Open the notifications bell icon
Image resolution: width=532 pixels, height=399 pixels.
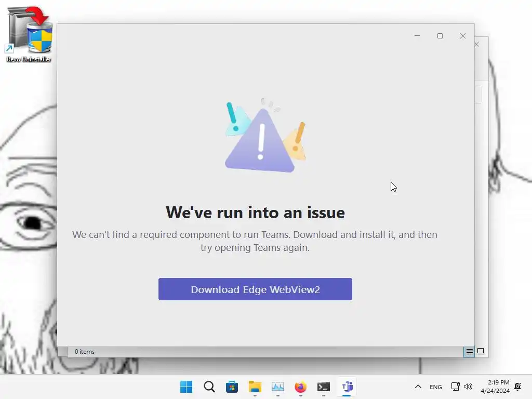click(518, 387)
